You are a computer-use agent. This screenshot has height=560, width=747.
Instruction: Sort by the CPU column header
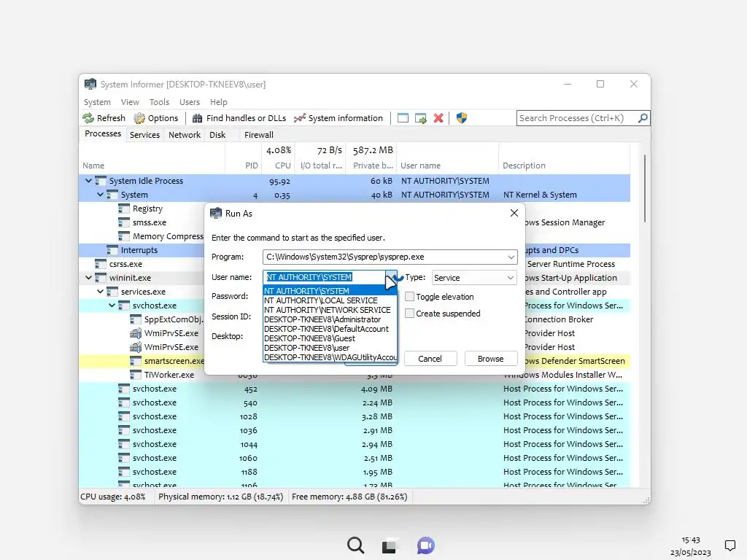277,166
